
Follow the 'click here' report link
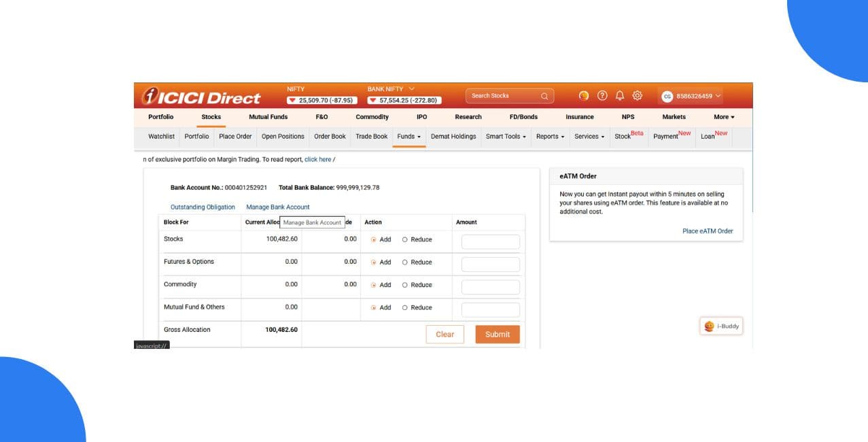(x=317, y=160)
